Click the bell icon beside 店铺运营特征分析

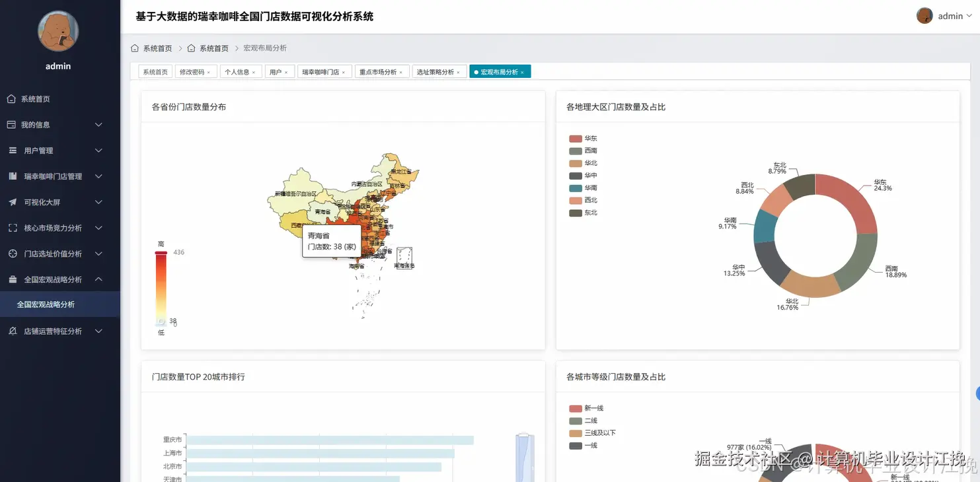[13, 331]
